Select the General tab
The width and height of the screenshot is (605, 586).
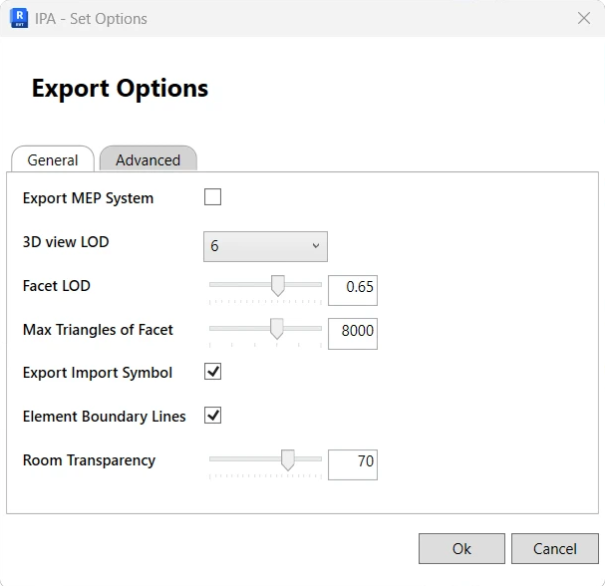click(x=53, y=159)
